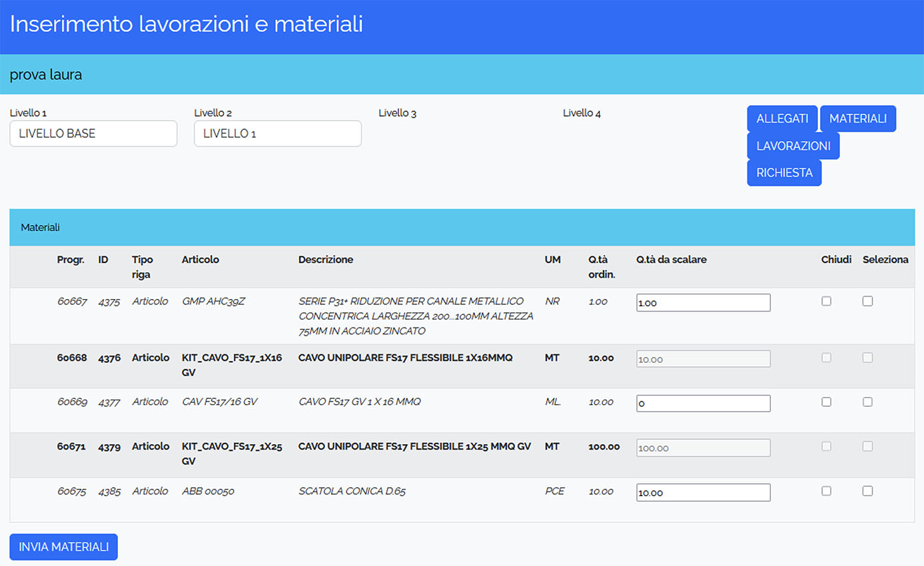Image resolution: width=924 pixels, height=566 pixels.
Task: Click ID cell 4377
Action: point(109,402)
